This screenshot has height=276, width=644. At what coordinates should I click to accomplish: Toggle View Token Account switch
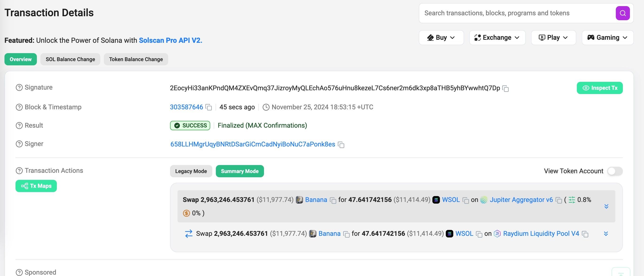point(615,171)
